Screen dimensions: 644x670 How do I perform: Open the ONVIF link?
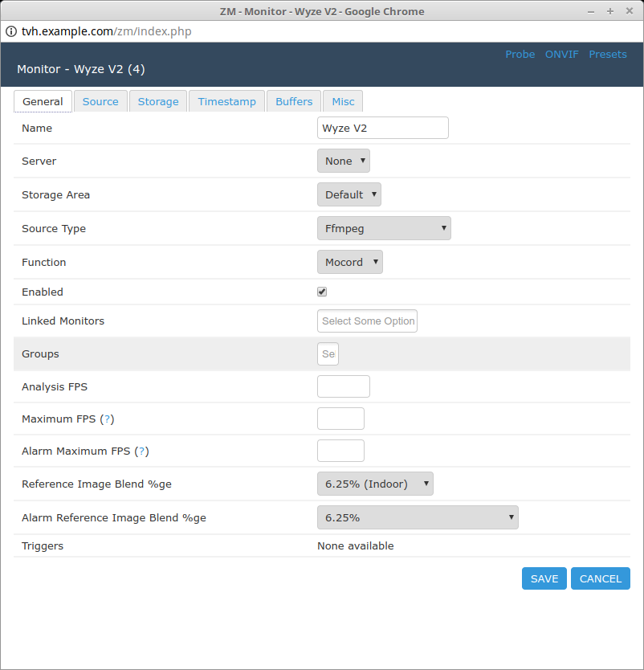coord(561,55)
